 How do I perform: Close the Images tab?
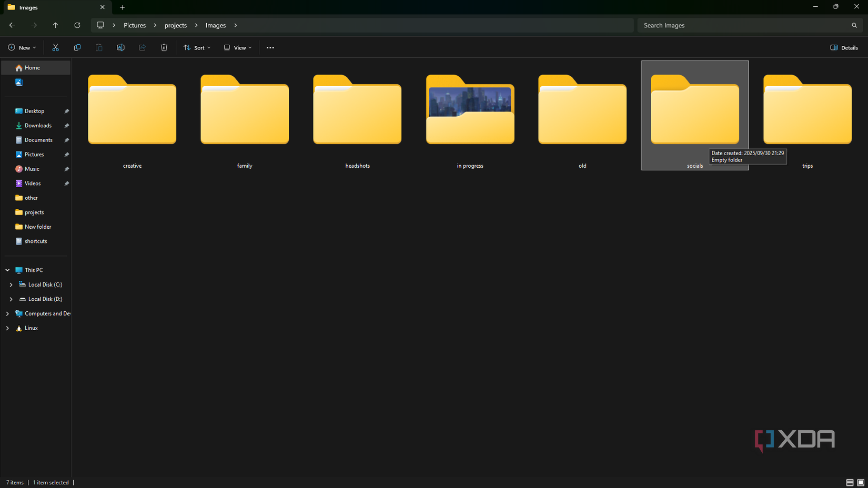(x=103, y=7)
